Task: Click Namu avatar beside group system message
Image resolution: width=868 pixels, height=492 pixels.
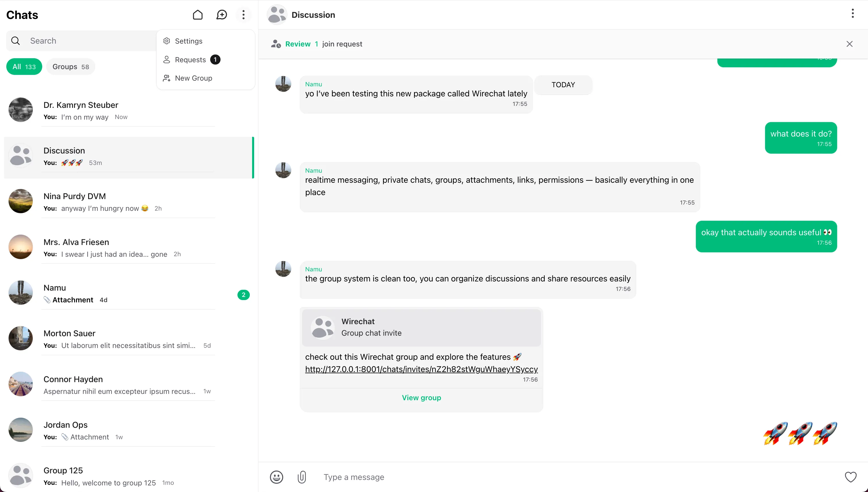Action: (283, 269)
